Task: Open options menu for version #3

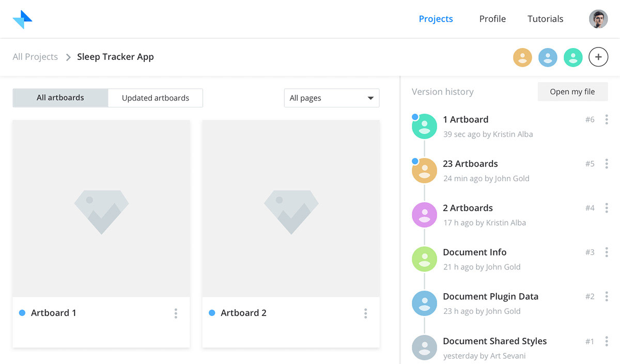Action: click(606, 252)
